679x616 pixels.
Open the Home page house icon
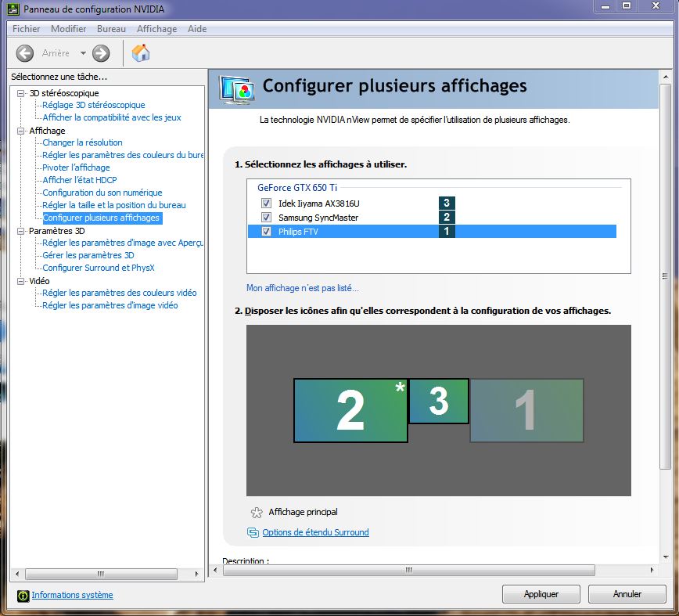(x=141, y=53)
